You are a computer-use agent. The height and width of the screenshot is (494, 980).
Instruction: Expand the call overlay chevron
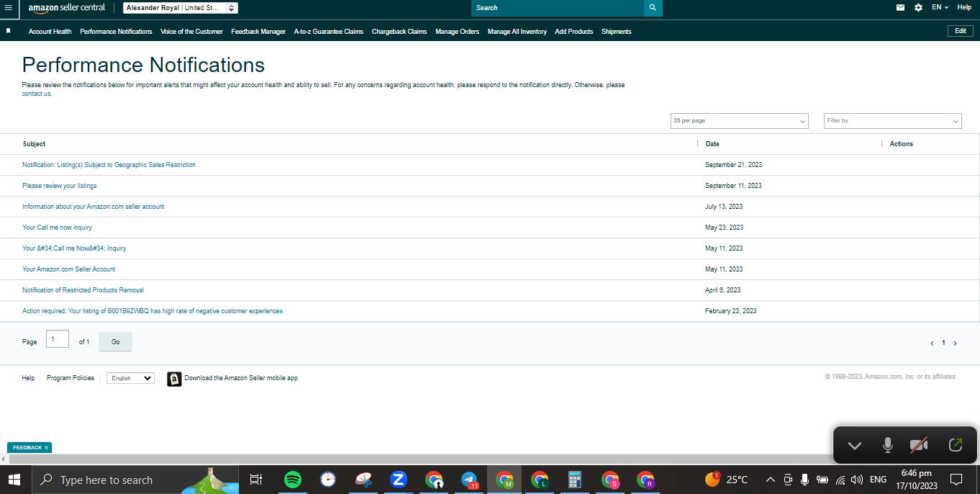click(x=854, y=446)
